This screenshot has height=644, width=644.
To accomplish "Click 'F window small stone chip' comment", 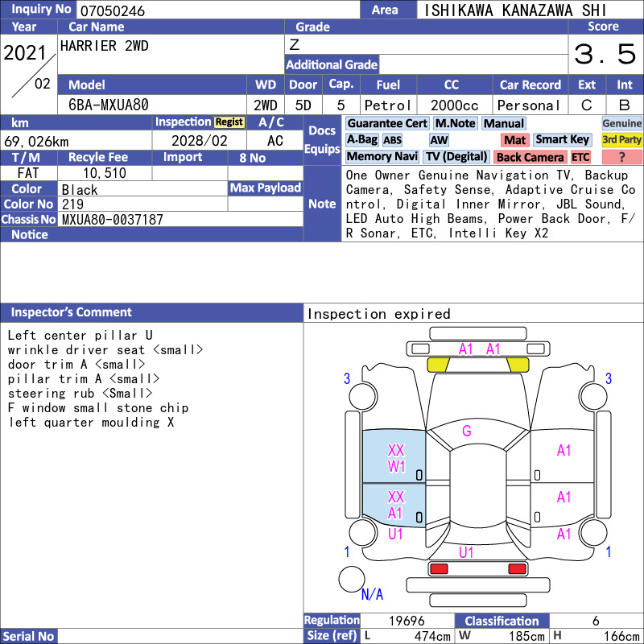I will coord(98,407).
